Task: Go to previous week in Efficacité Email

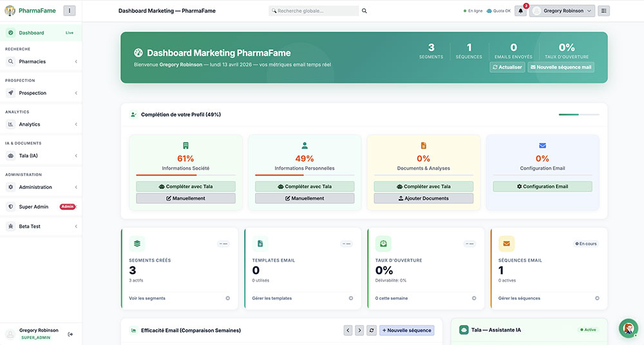Action: [348, 330]
